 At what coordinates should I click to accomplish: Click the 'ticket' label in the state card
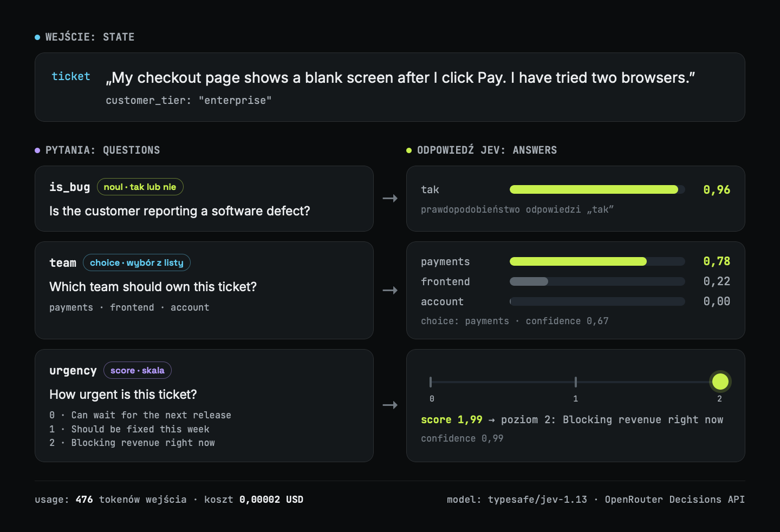pyautogui.click(x=70, y=76)
